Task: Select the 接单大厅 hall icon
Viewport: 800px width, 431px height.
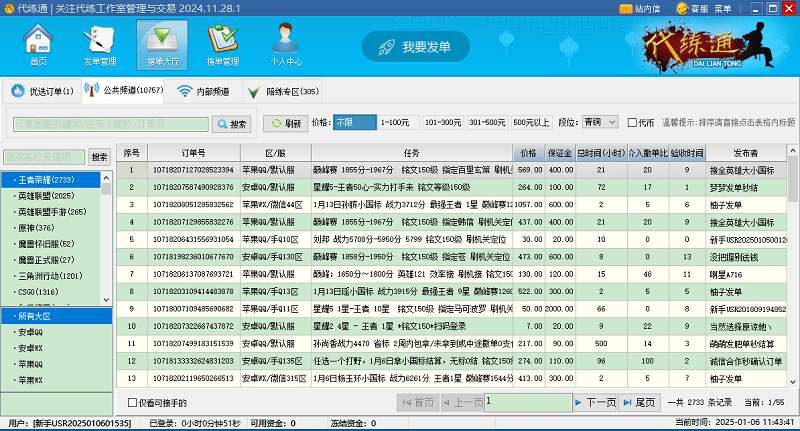Action: point(163,40)
